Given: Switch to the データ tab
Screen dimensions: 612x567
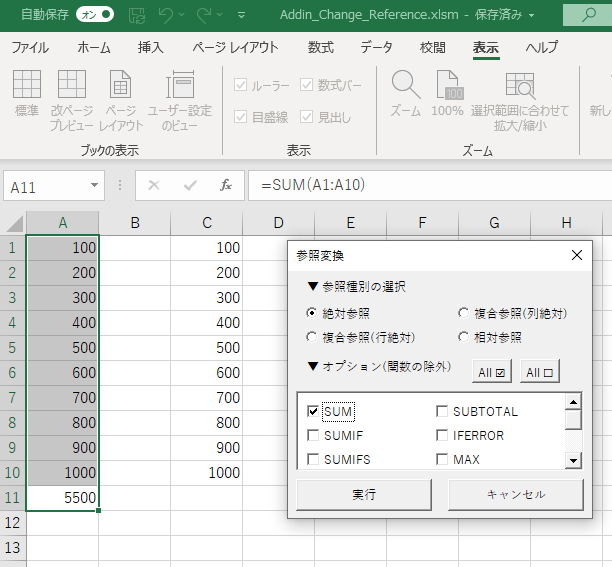Looking at the screenshot, I should 376,48.
